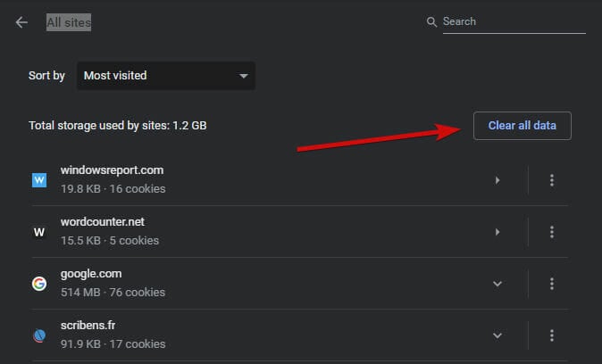Click the search magnifier icon
Screen dimensions: 602x364
point(431,22)
